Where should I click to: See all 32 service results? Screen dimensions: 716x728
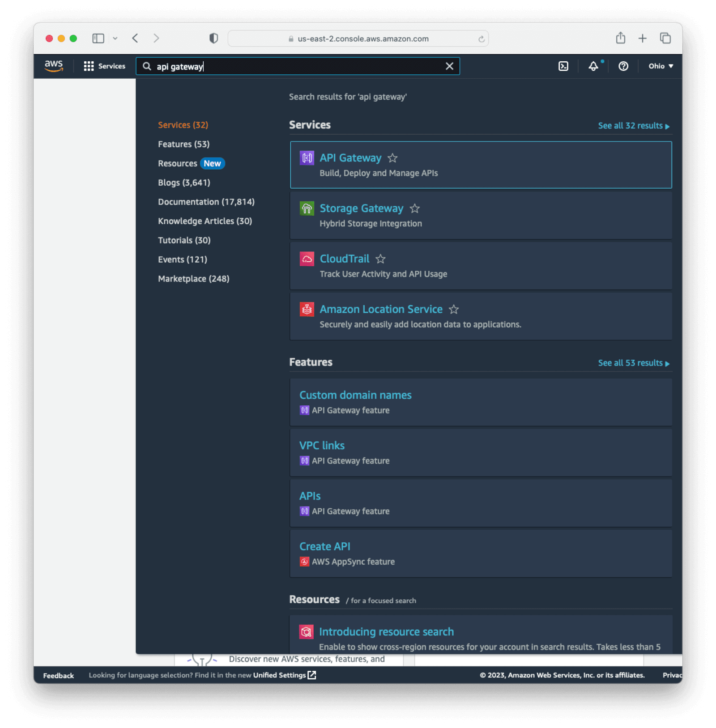(634, 126)
